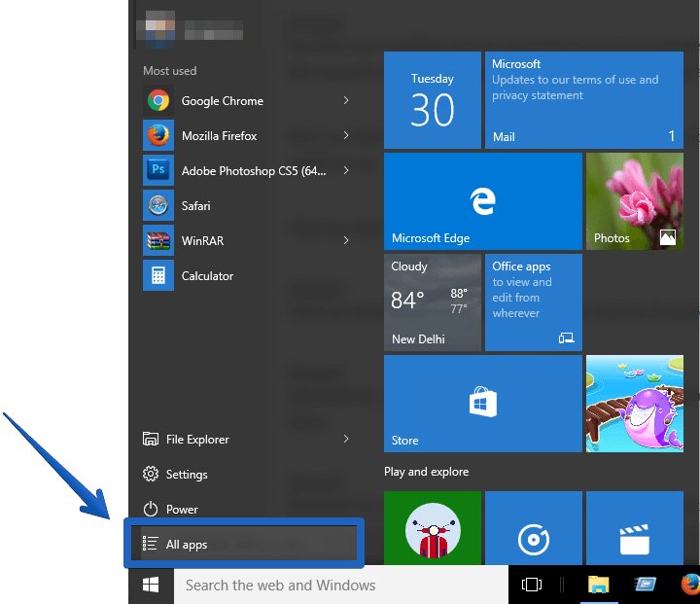Open the Groove Music tile
This screenshot has width=700, height=604.
(x=534, y=528)
